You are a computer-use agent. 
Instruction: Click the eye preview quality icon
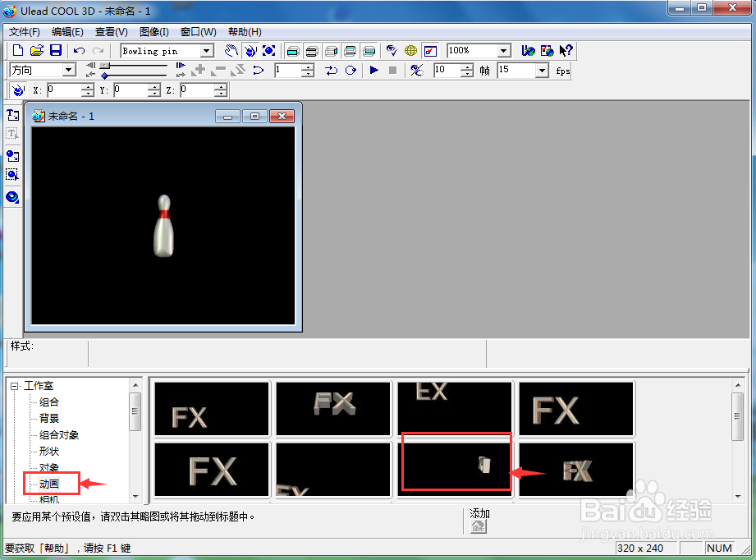coord(392,50)
